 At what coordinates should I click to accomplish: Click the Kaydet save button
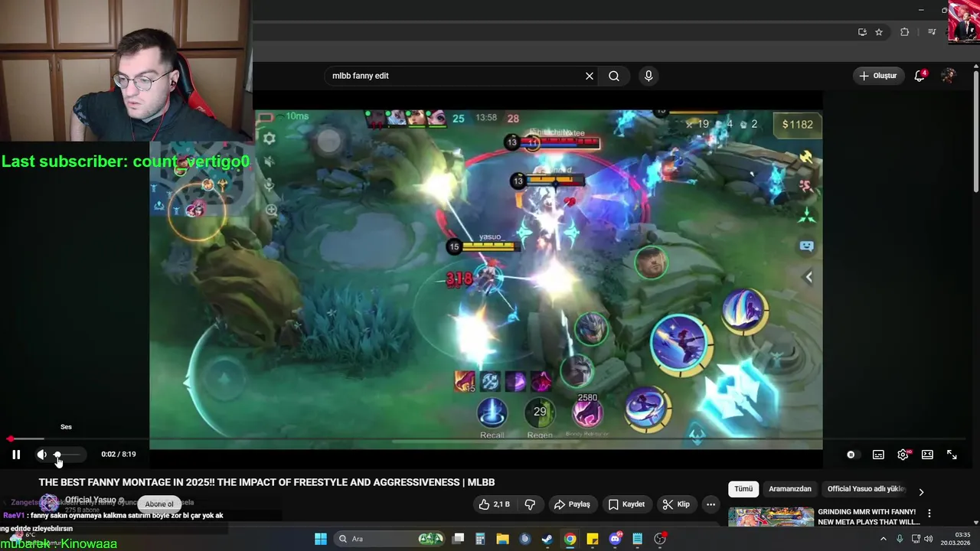tap(626, 504)
